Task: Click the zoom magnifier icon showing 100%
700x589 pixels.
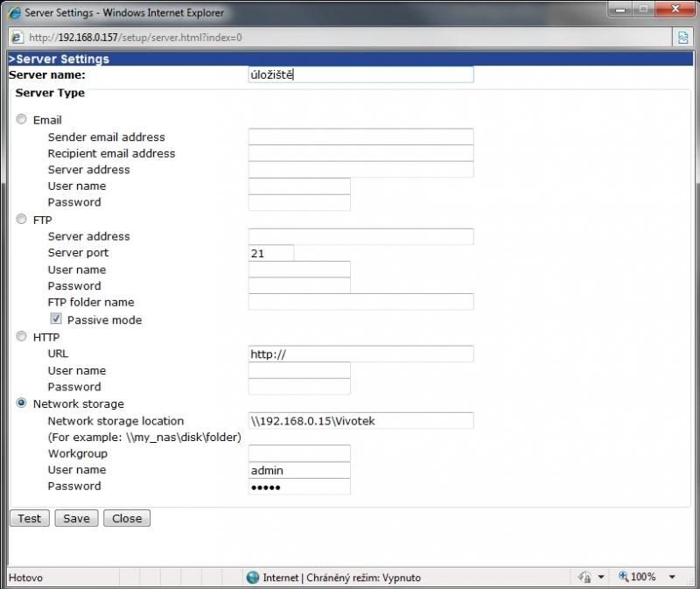Action: pyautogui.click(x=623, y=578)
